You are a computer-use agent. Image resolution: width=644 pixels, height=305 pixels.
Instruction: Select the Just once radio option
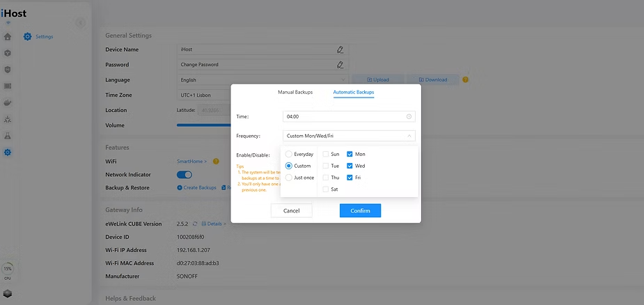(x=290, y=178)
